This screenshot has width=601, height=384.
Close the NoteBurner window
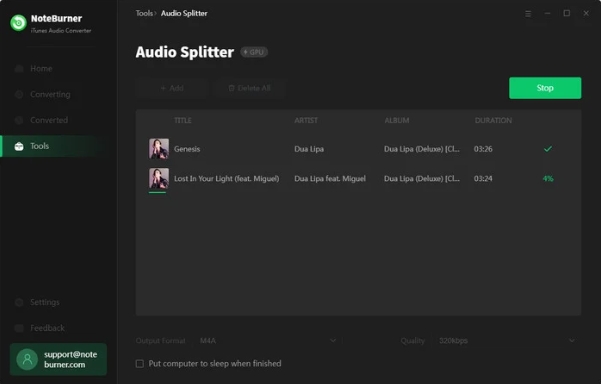click(586, 13)
